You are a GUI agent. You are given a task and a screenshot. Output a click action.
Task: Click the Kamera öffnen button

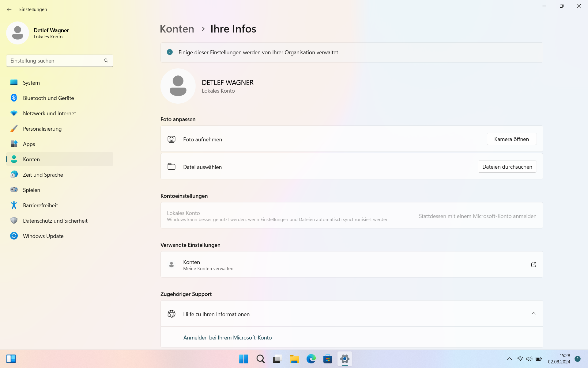click(511, 139)
